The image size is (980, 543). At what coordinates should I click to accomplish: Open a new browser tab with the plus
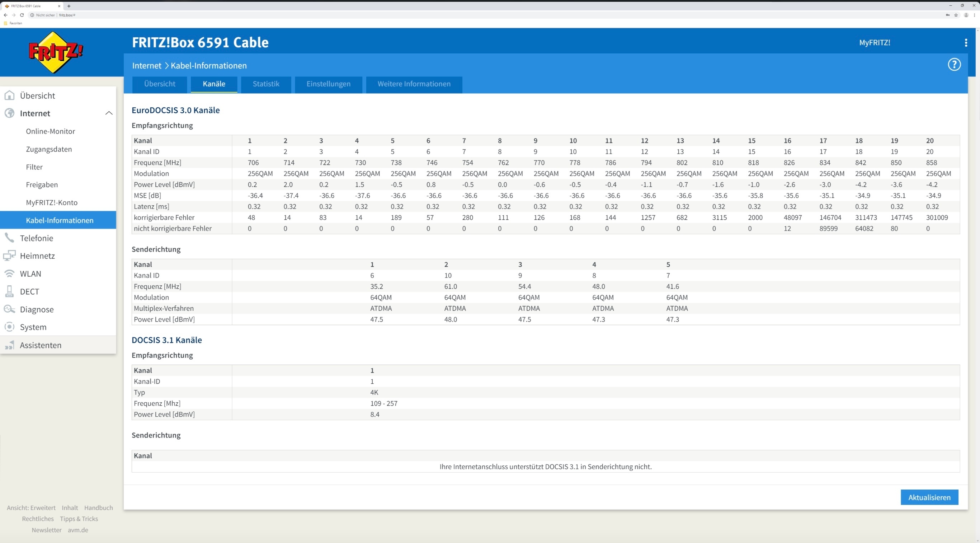point(69,6)
